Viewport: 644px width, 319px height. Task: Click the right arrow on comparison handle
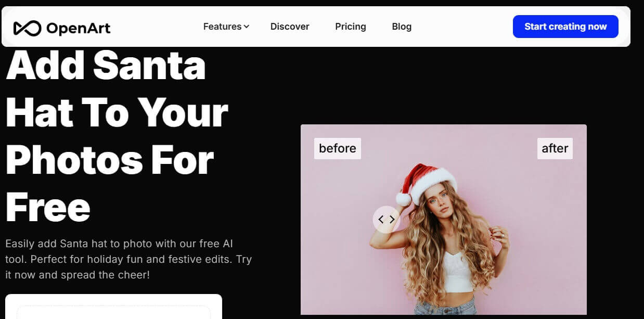pos(392,220)
